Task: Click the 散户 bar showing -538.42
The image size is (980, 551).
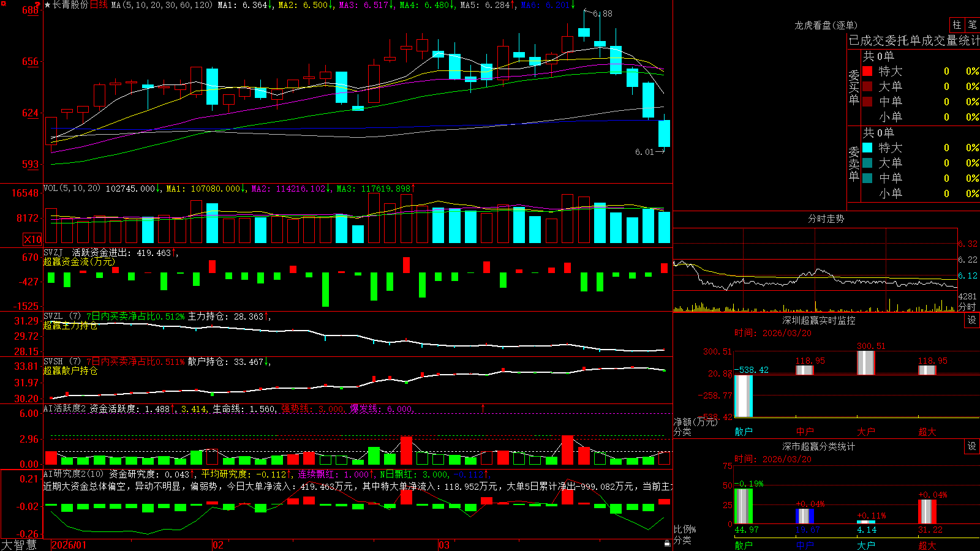Action: point(744,395)
